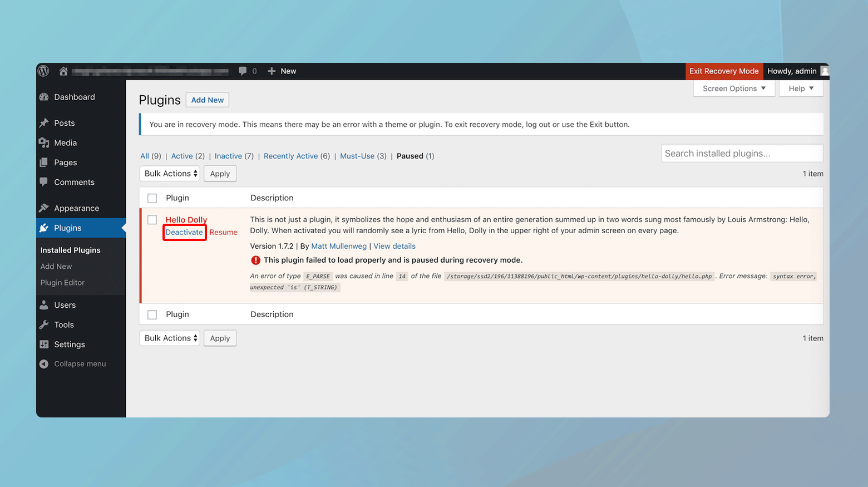The width and height of the screenshot is (868, 487).
Task: Click the Tools wrench icon
Action: point(45,324)
